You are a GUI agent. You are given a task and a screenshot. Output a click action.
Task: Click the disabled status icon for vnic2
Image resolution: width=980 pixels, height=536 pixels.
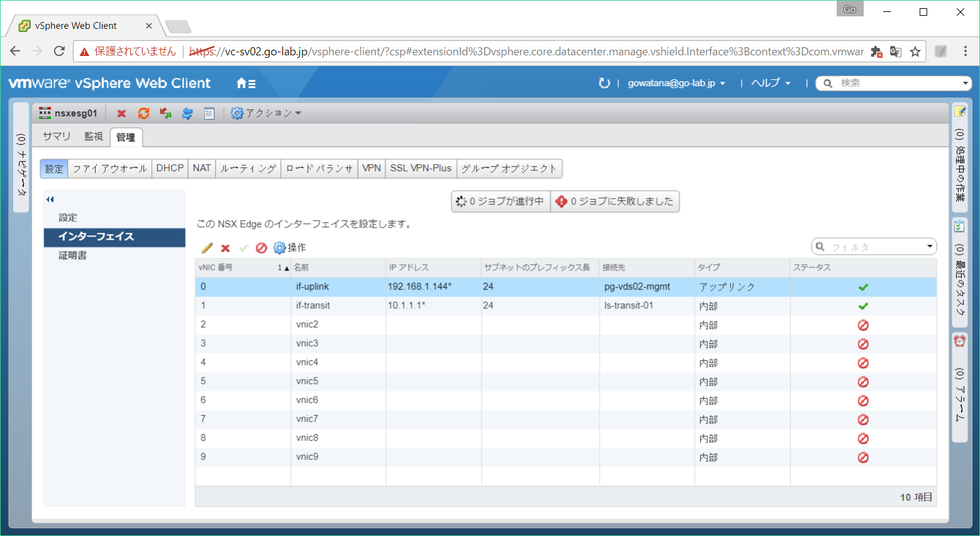coord(863,325)
